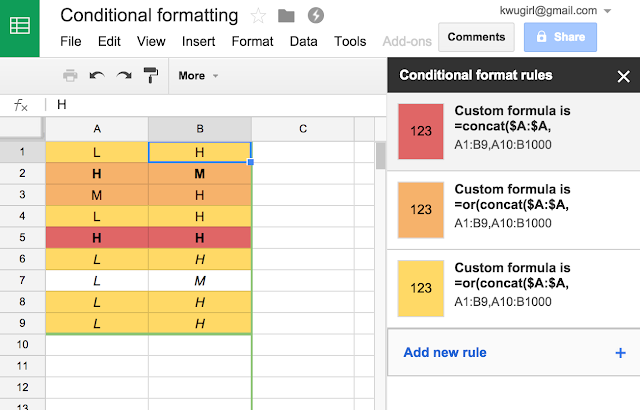
Task: Close the Conditional format rules panel
Action: [x=623, y=75]
